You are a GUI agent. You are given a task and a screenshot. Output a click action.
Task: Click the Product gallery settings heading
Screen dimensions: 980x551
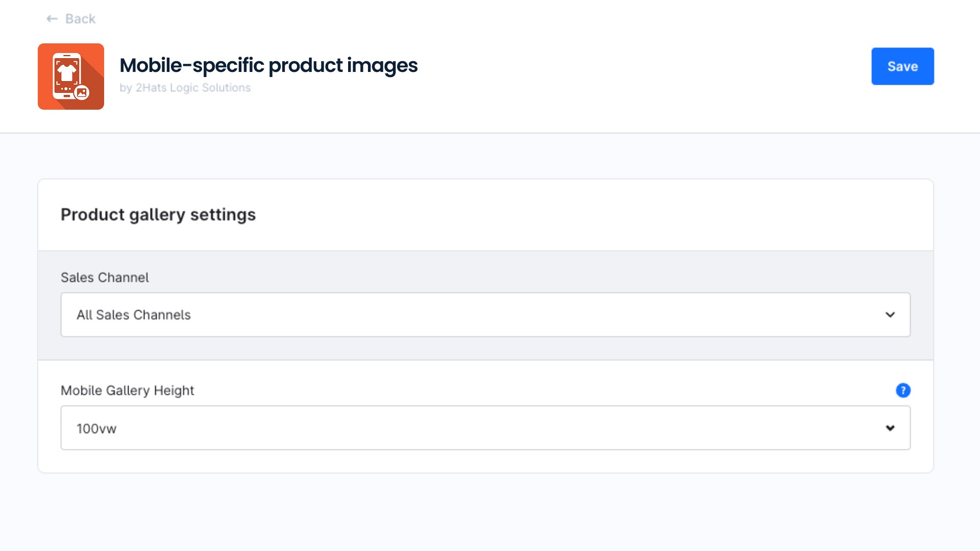[x=158, y=215]
